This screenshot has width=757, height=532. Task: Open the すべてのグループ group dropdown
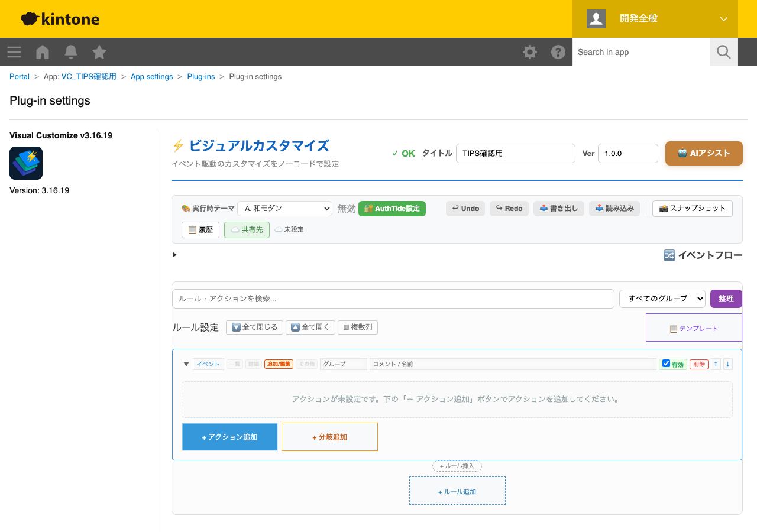(x=662, y=299)
